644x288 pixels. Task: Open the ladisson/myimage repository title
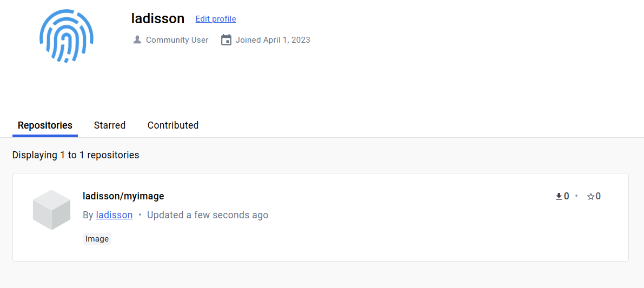pyautogui.click(x=123, y=196)
